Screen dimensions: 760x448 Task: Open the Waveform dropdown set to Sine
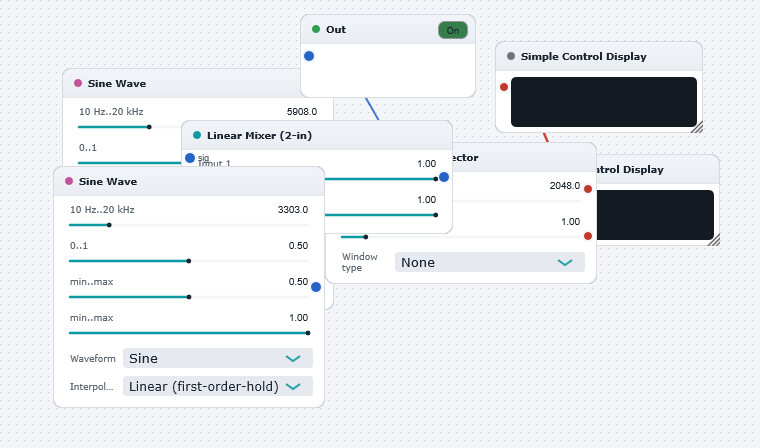[x=218, y=358]
